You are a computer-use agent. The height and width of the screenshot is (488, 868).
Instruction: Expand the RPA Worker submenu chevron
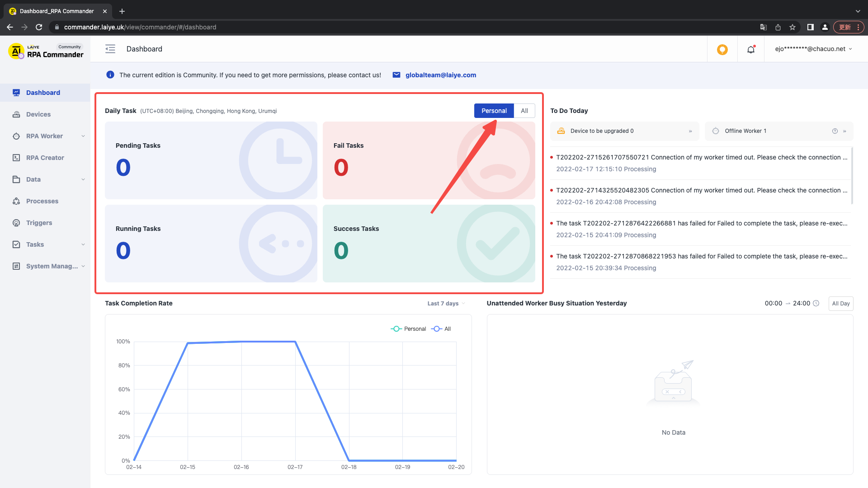83,136
